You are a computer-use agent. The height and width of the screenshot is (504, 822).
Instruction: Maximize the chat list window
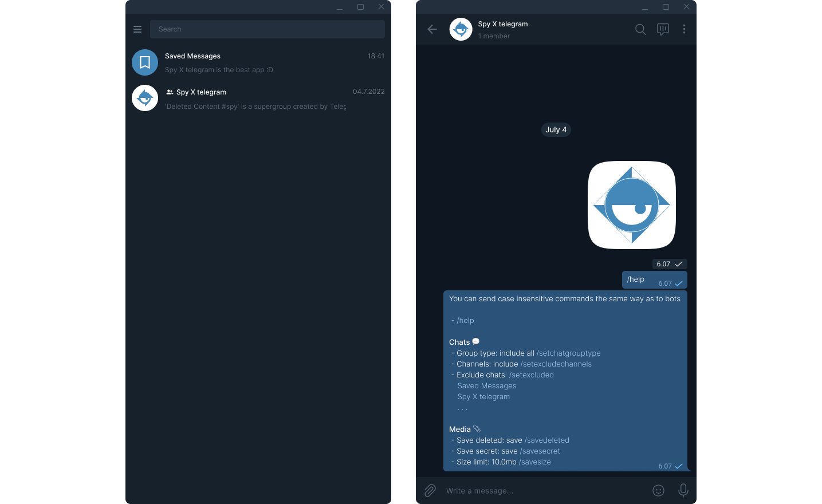pos(360,7)
